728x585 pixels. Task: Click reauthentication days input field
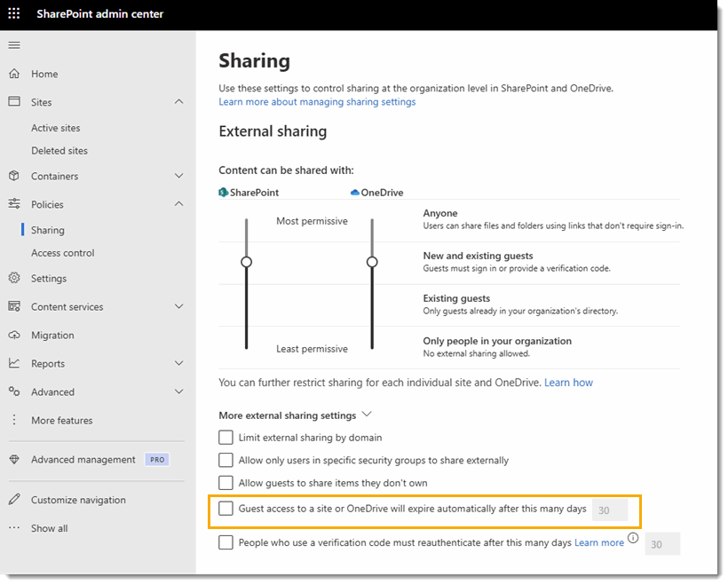(x=662, y=543)
